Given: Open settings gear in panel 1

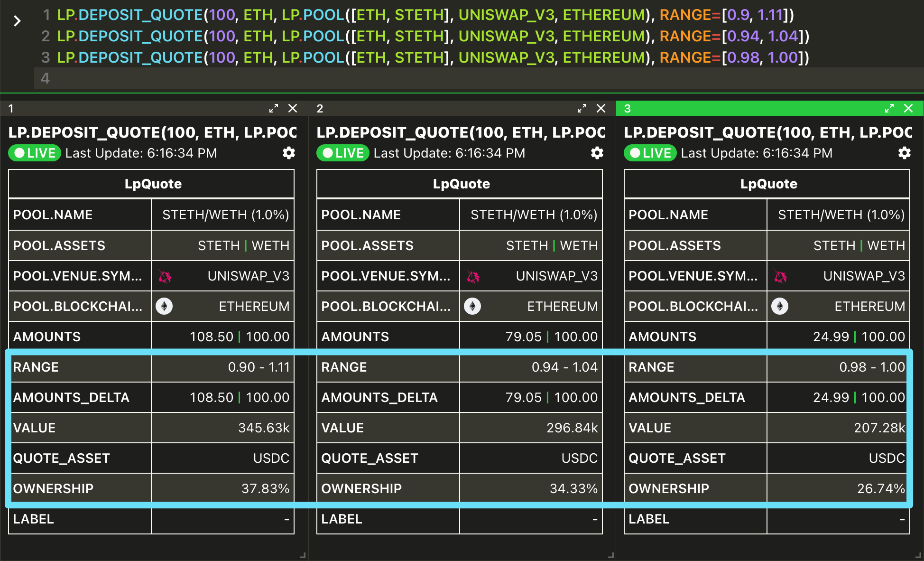Looking at the screenshot, I should pos(288,153).
